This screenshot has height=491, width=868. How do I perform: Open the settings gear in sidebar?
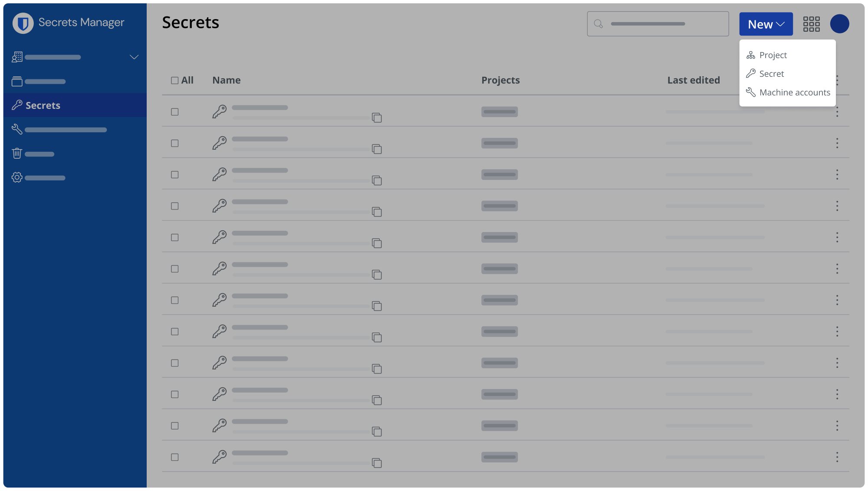point(16,177)
